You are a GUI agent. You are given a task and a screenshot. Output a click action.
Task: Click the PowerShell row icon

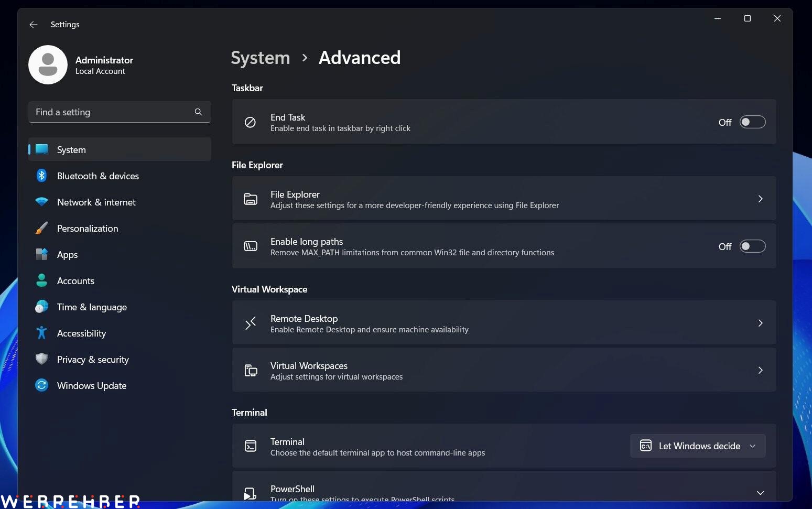click(250, 493)
